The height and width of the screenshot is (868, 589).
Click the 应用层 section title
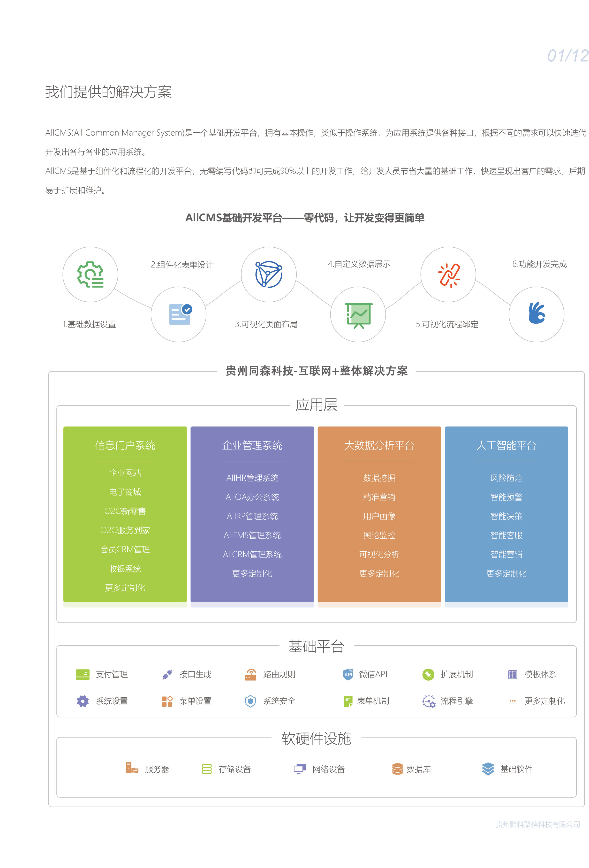316,405
